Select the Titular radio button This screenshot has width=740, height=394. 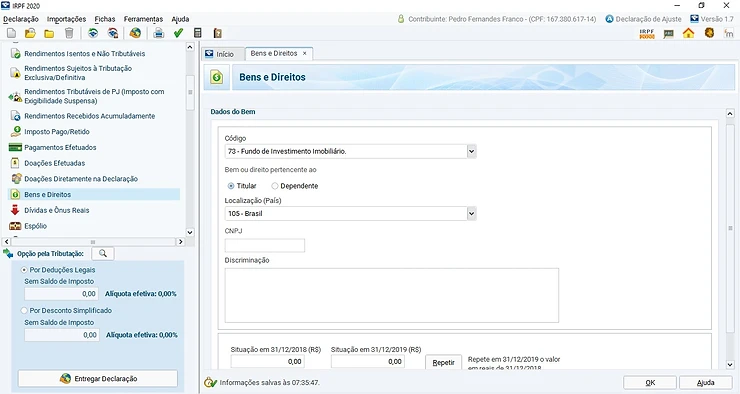231,186
